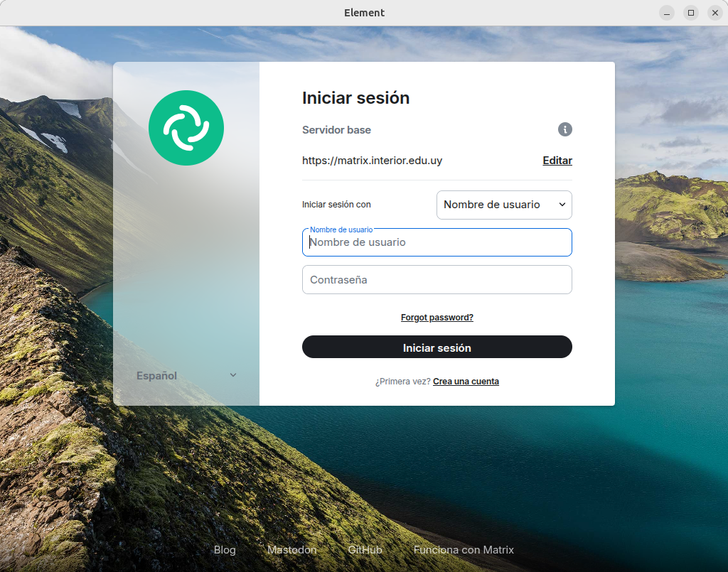The width and height of the screenshot is (728, 572).
Task: Click the Iniciar sesión con label
Action: pyautogui.click(x=336, y=205)
